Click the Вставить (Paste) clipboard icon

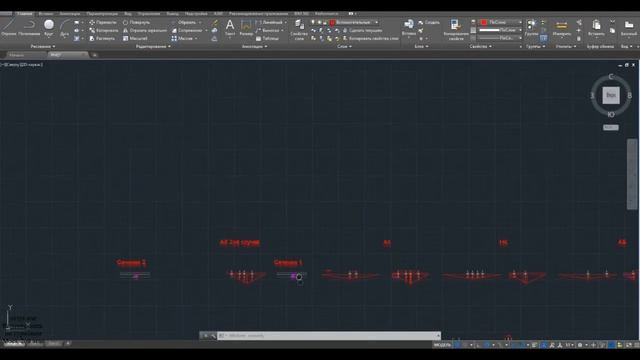(x=596, y=28)
